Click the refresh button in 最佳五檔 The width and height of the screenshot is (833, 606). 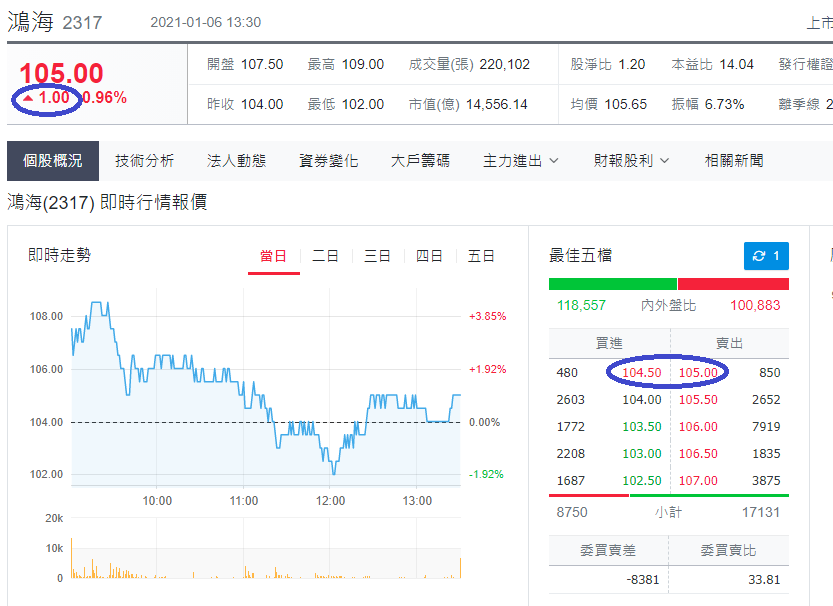tap(766, 256)
